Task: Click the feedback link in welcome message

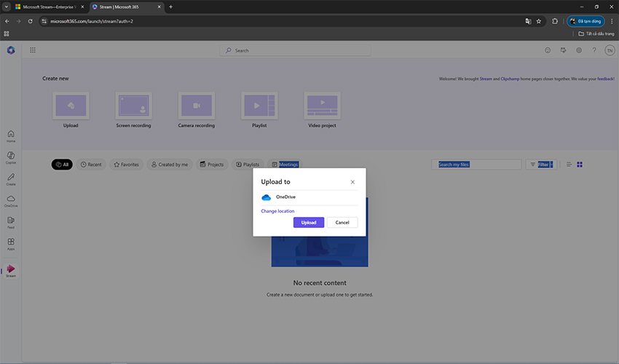Action: pyautogui.click(x=605, y=79)
